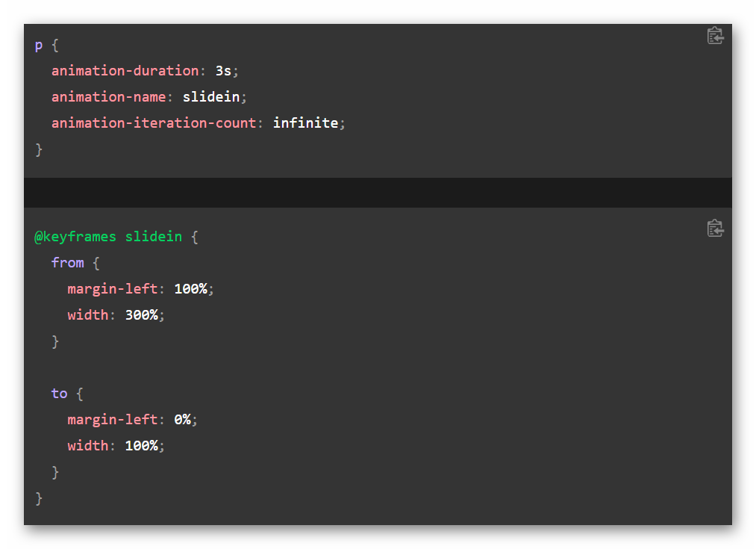Copy the p rule code block
756x549 pixels.
tap(715, 36)
